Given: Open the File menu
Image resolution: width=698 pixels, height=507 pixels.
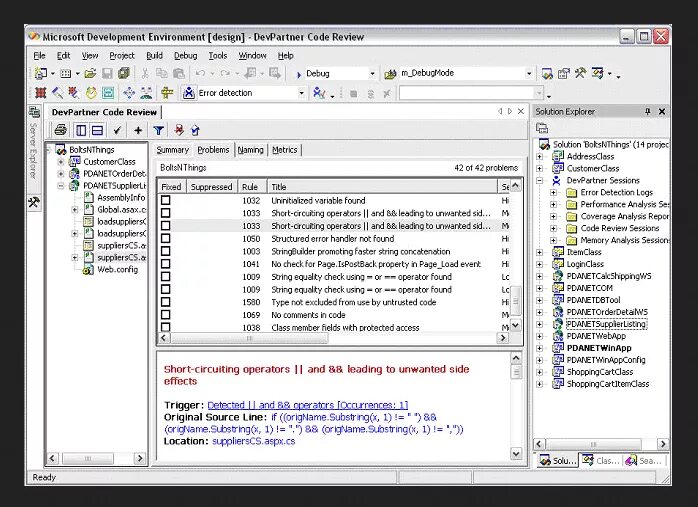Looking at the screenshot, I should [x=40, y=56].
